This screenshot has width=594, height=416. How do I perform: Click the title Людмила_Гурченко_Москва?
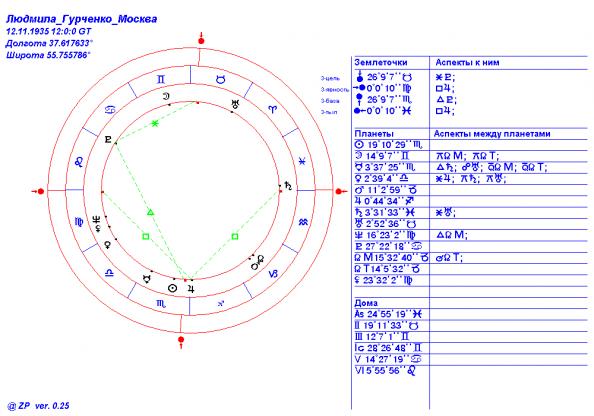(81, 19)
